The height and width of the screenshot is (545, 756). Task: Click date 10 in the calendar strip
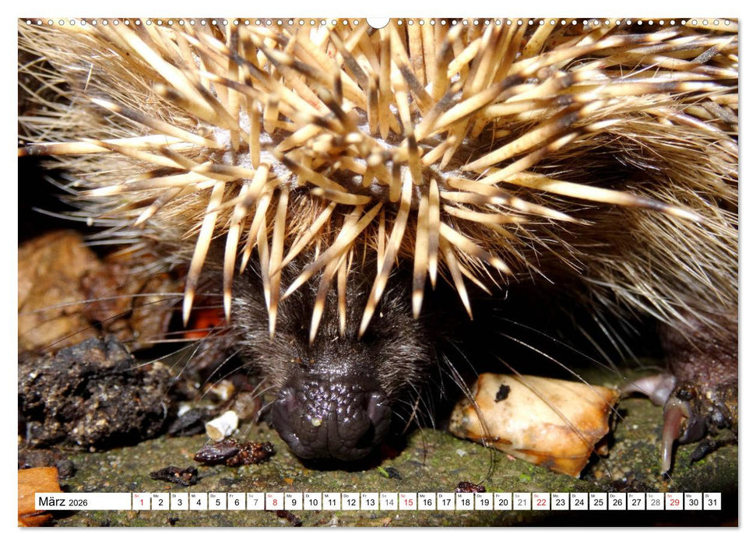click(312, 501)
